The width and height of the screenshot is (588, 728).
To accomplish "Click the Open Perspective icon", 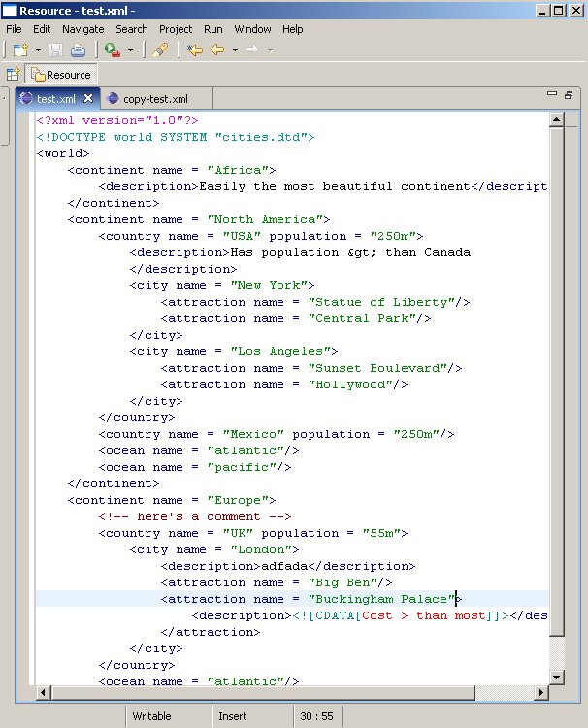I will pyautogui.click(x=14, y=74).
